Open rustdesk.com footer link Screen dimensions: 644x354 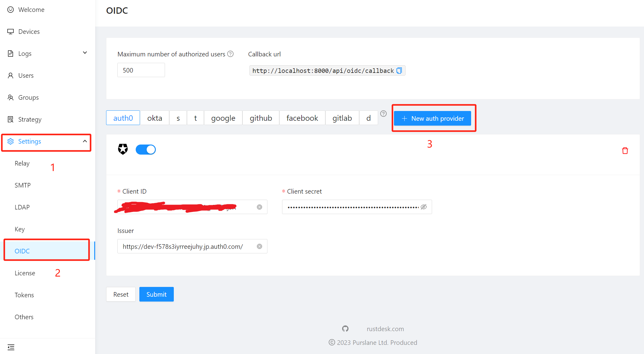385,329
